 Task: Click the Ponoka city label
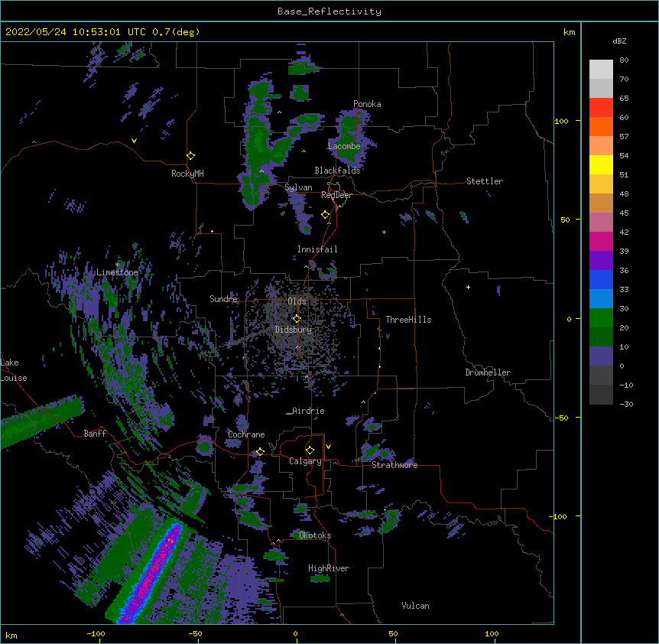pyautogui.click(x=367, y=104)
